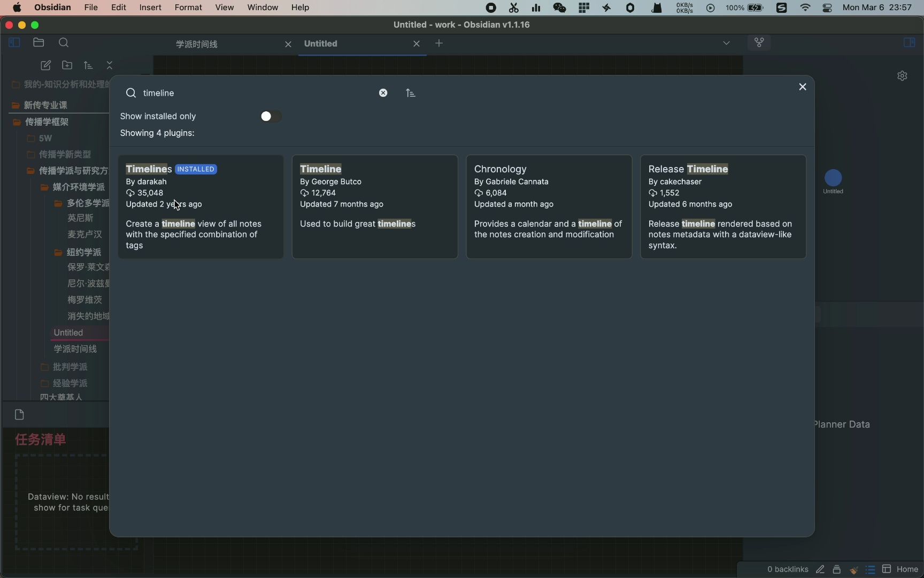Open the 学派时间线 note in file tree
The image size is (924, 578).
tap(75, 349)
